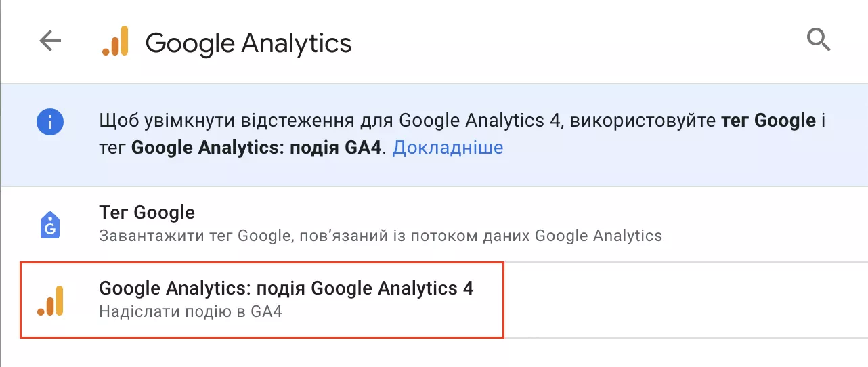Click the Google Analytics logo in header

pyautogui.click(x=115, y=41)
